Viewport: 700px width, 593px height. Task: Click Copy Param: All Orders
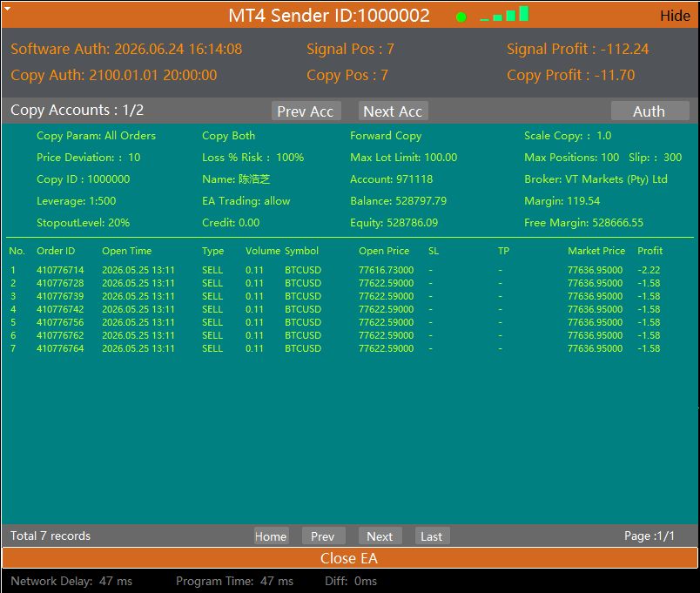click(x=96, y=136)
